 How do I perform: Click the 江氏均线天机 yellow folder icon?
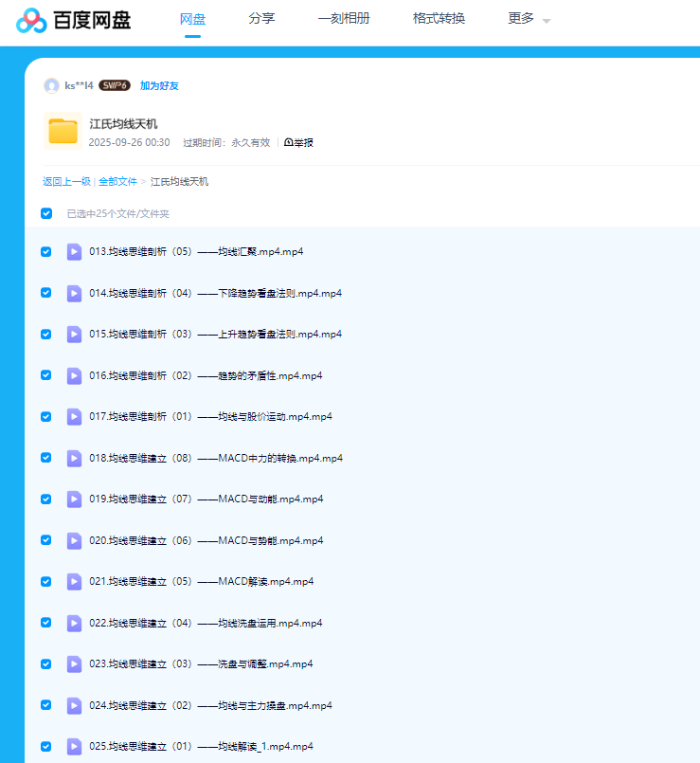(x=63, y=131)
